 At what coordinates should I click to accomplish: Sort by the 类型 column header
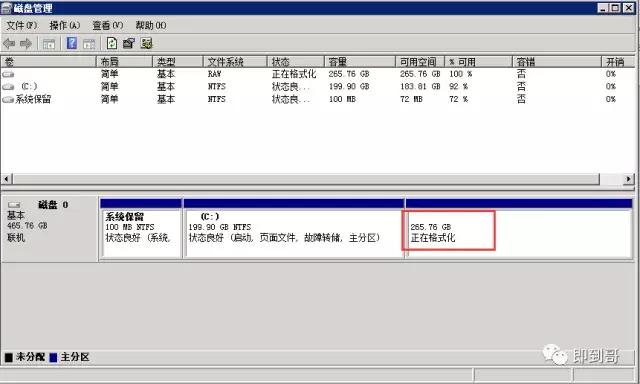coord(178,62)
